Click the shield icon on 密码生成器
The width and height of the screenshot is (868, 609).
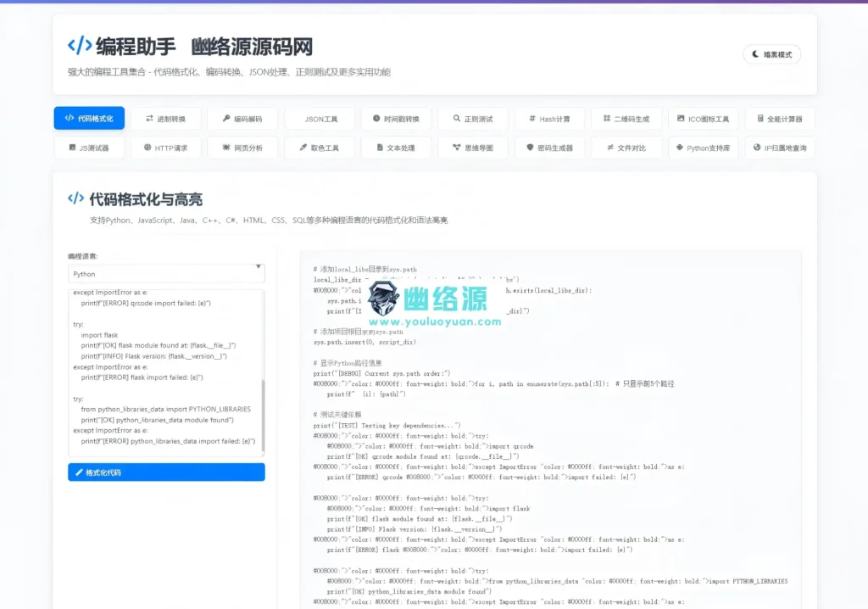[x=530, y=148]
